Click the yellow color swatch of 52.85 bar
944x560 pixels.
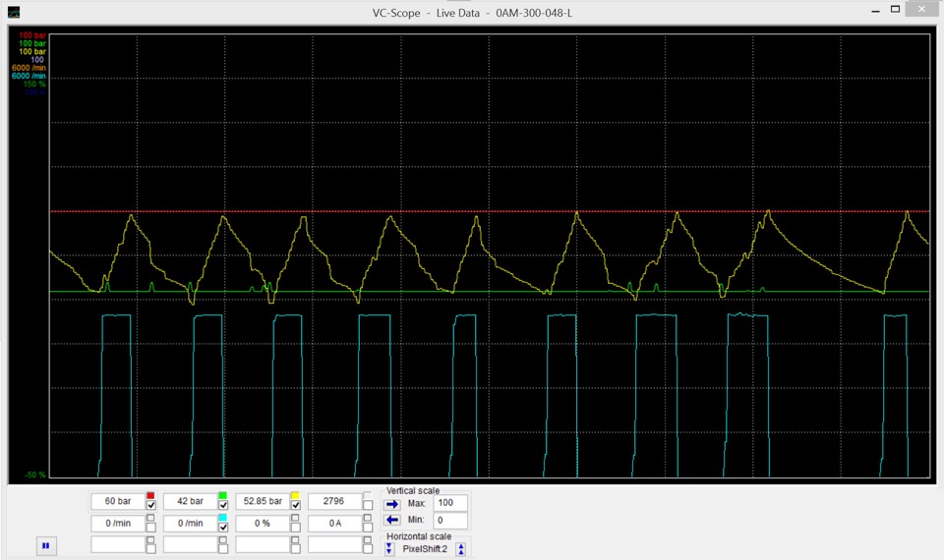point(295,495)
